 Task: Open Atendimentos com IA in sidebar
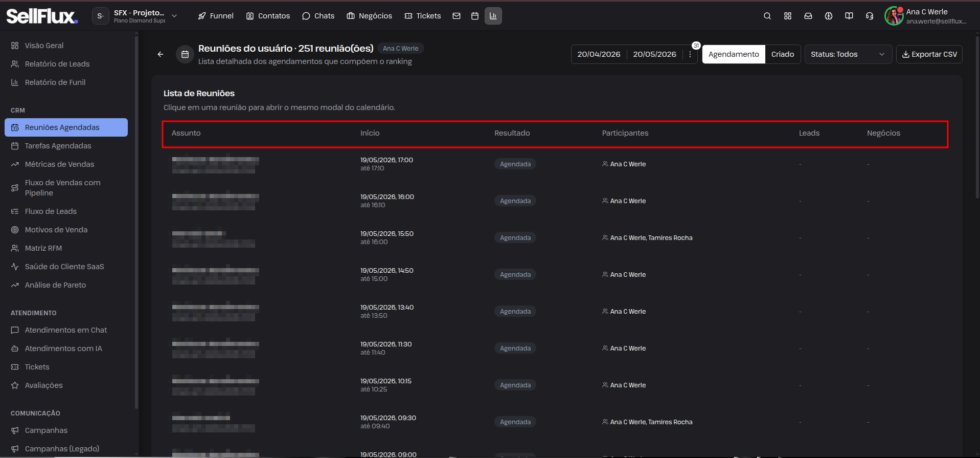point(66,348)
